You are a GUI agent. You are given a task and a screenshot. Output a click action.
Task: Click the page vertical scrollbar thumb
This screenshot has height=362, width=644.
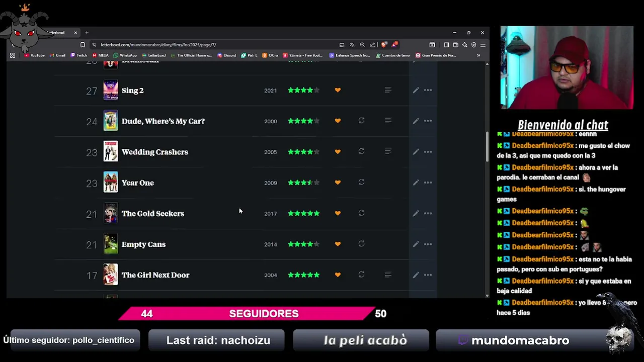[x=487, y=146]
